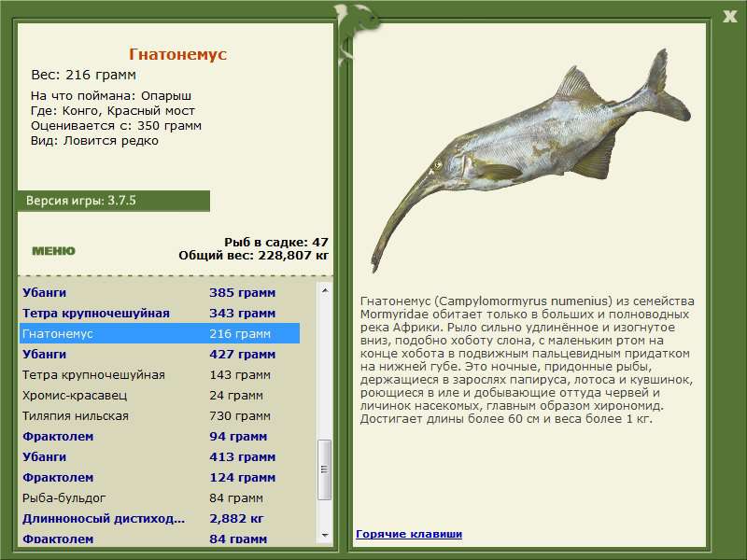The width and height of the screenshot is (747, 560).
Task: Select the Убанги 427 грамм row
Action: 160,354
